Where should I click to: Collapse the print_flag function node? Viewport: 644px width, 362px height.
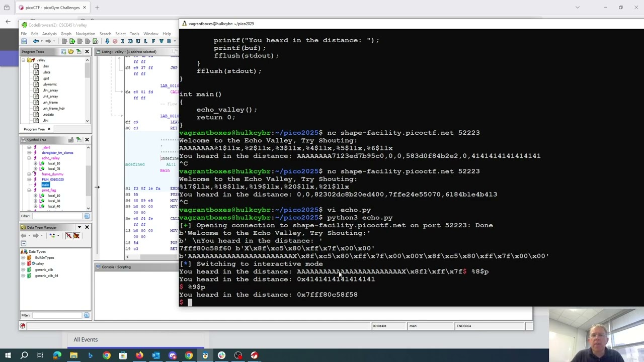click(29, 190)
